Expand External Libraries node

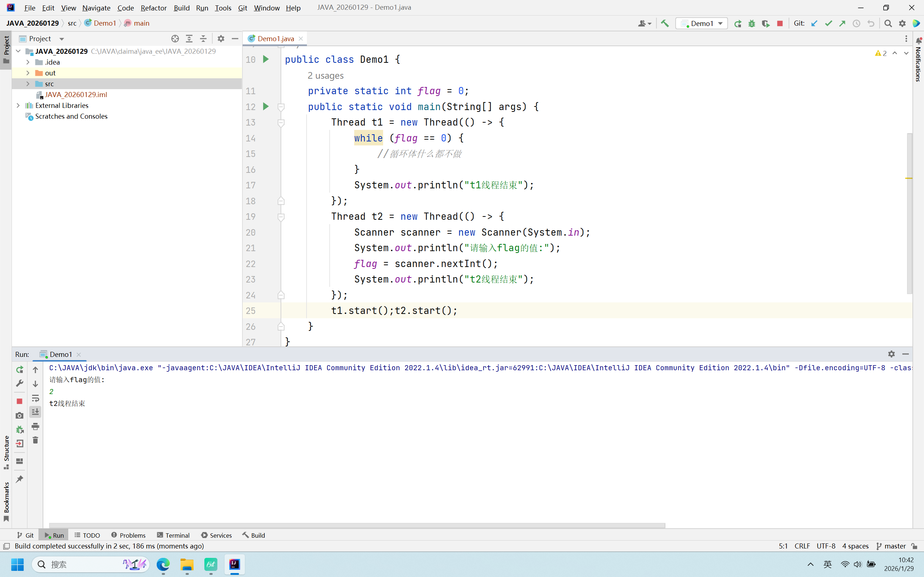click(18, 105)
